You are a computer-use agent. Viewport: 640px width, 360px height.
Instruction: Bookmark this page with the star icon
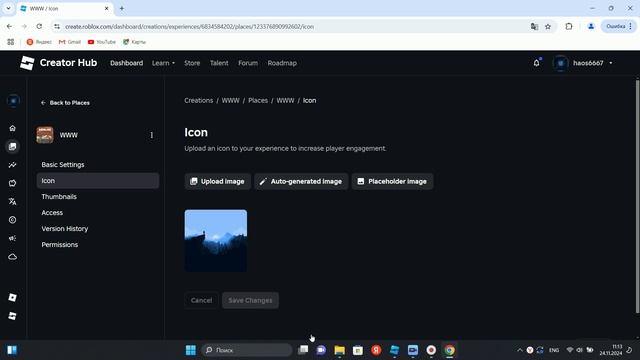coord(548,27)
